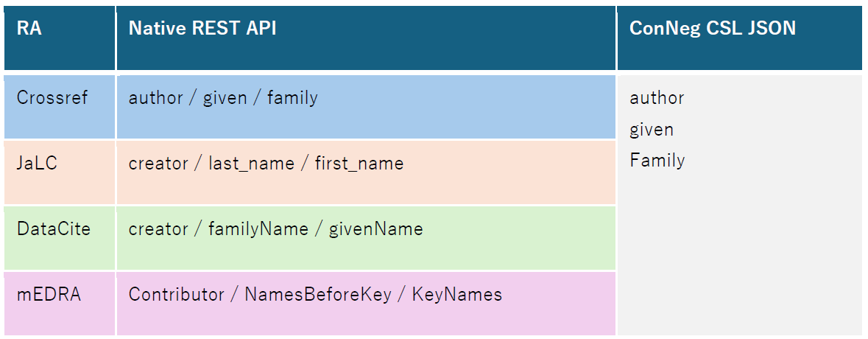
Task: Click the 'author / given / family' cell
Action: point(223,98)
